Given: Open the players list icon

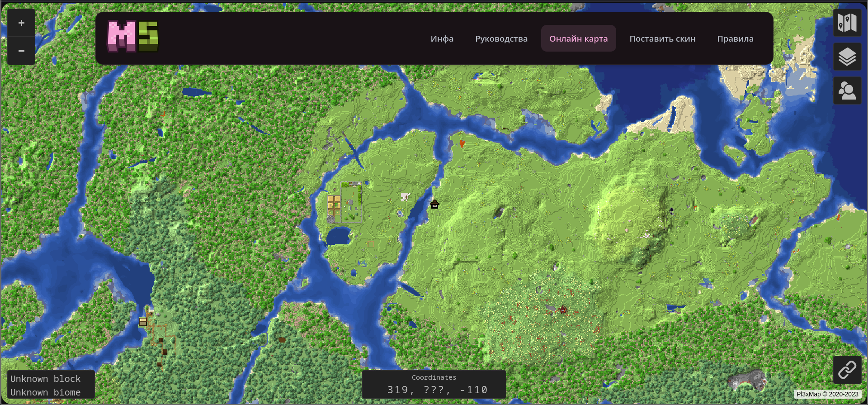Looking at the screenshot, I should (847, 91).
